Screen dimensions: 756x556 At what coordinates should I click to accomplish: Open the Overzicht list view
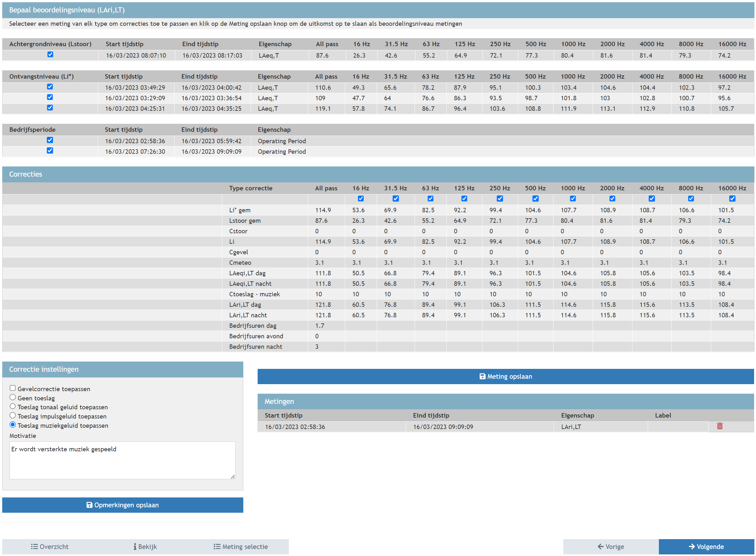pos(50,546)
